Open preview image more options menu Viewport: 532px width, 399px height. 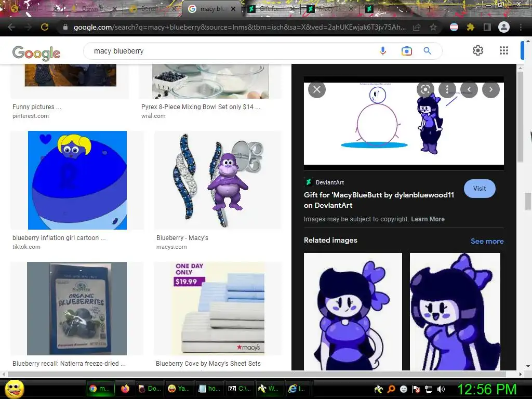coord(447,89)
